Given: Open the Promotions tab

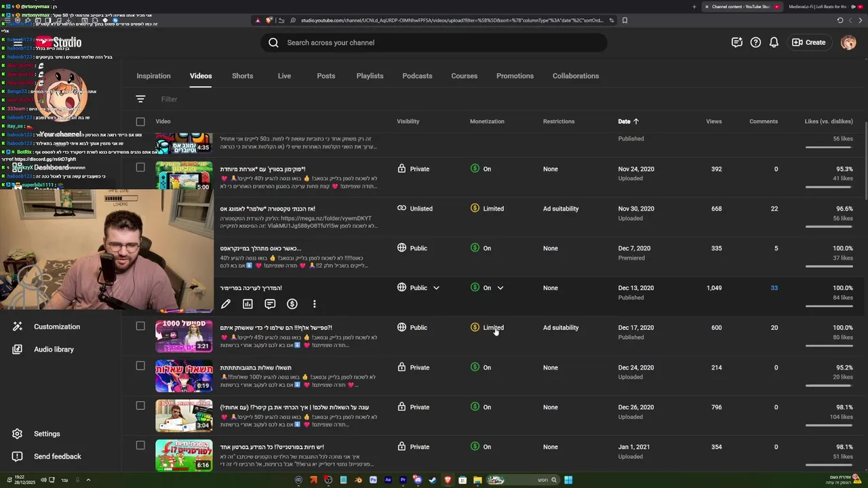Looking at the screenshot, I should 515,76.
